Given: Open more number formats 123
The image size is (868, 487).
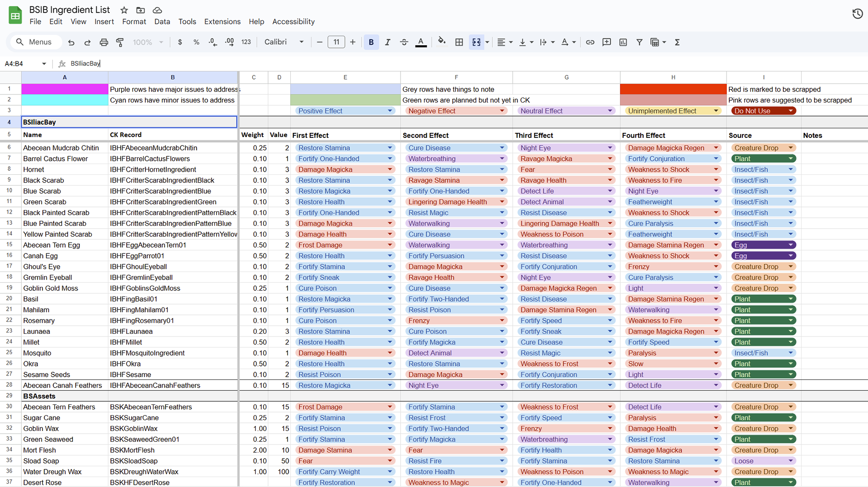Looking at the screenshot, I should [x=246, y=42].
